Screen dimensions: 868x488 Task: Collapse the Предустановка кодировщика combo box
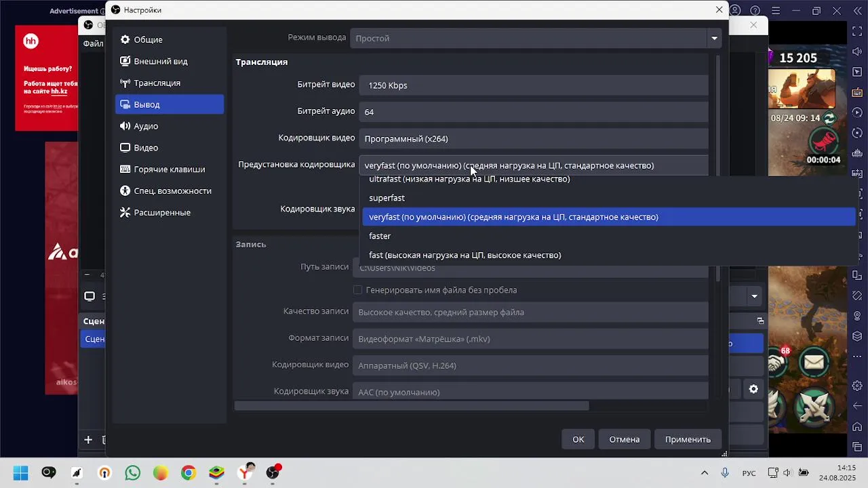pos(534,165)
